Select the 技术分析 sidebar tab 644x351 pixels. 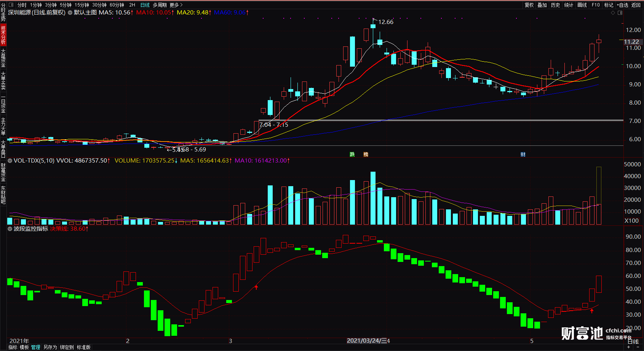click(3, 35)
